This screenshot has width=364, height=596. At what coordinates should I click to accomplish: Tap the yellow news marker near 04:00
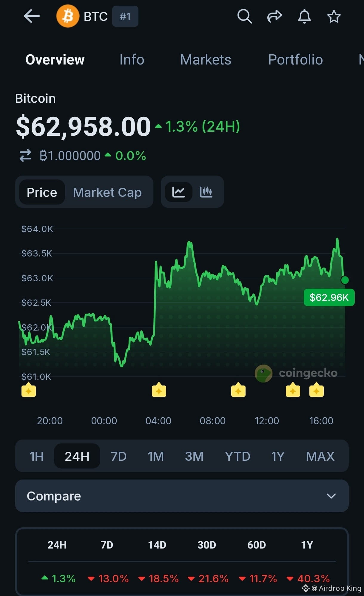[x=159, y=389]
